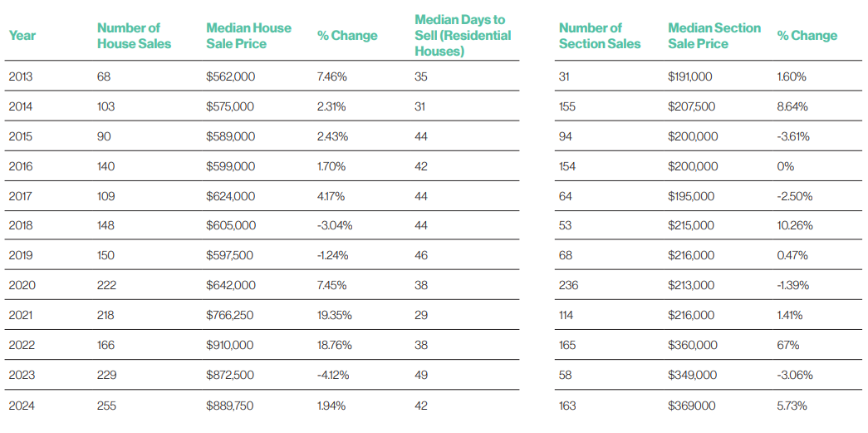Image resolution: width=868 pixels, height=433 pixels.
Task: Click the $910,000 median house price
Action: pyautogui.click(x=230, y=346)
